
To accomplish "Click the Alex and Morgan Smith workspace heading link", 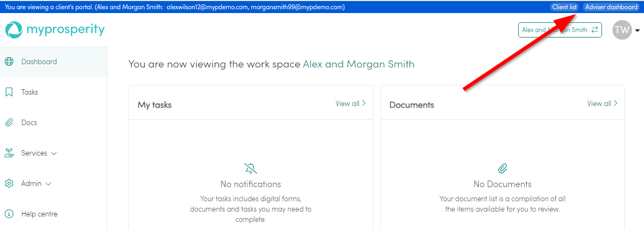I will [359, 64].
